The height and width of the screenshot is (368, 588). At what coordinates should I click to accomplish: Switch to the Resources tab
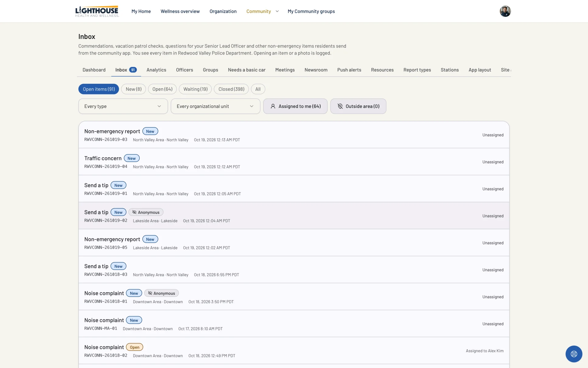[x=382, y=70]
